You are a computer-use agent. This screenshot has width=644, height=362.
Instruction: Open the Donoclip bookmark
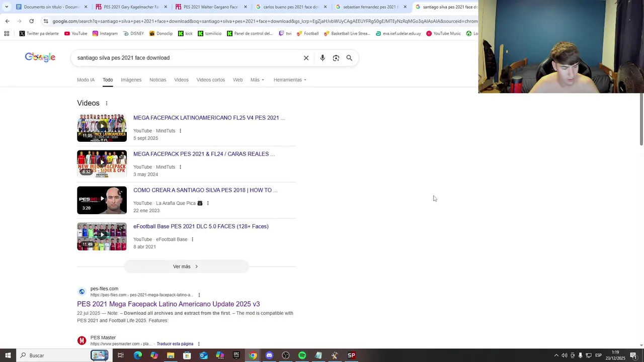coord(160,34)
